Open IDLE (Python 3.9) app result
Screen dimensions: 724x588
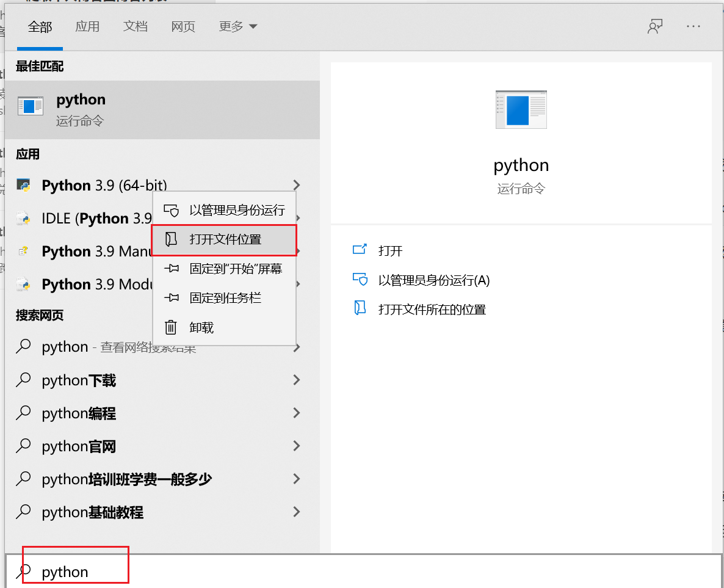click(x=97, y=219)
